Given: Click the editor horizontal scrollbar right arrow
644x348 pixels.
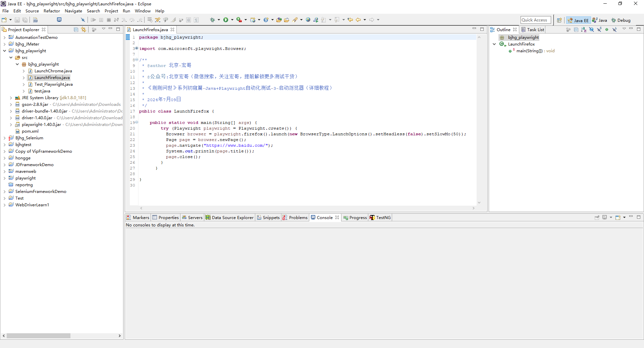Looking at the screenshot, I should (x=474, y=208).
